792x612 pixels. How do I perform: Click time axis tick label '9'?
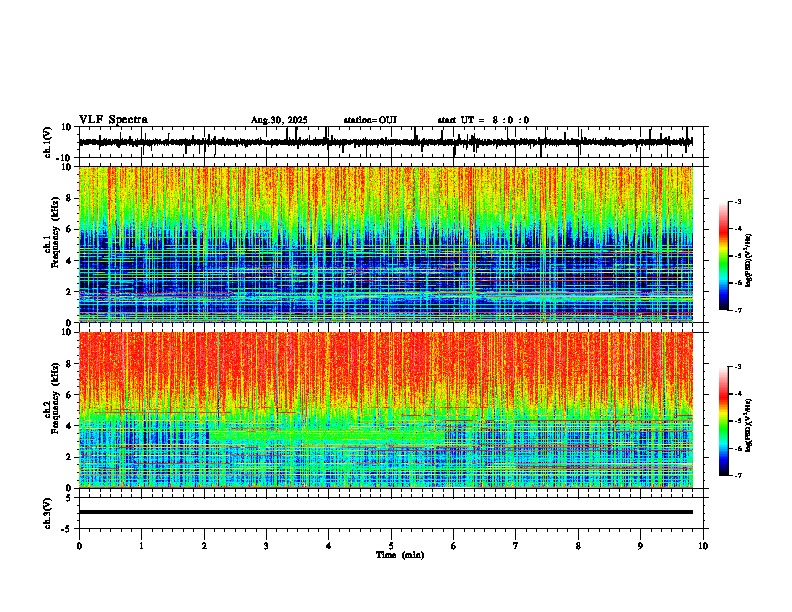640,546
